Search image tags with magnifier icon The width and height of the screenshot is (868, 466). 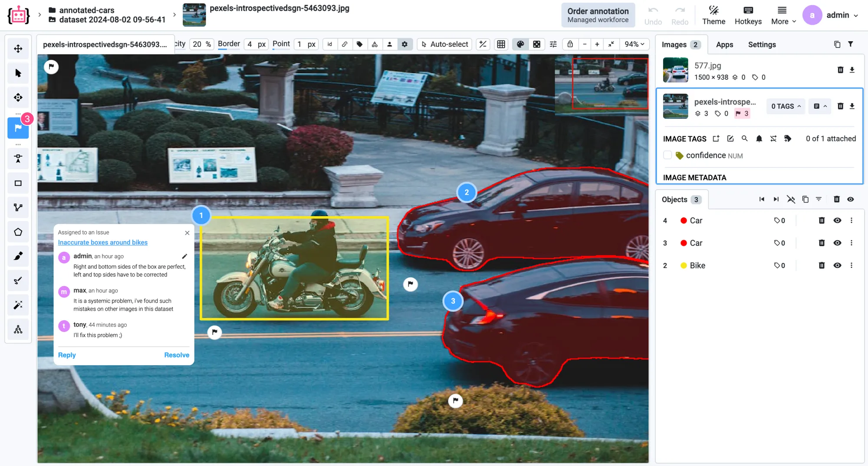click(745, 138)
